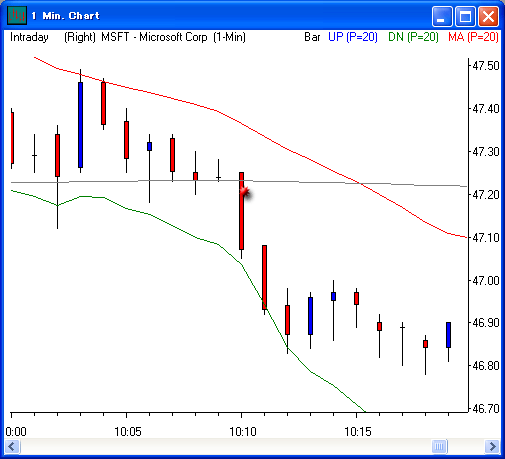Click the Bar chart type label
This screenshot has height=459, width=505.
pos(312,37)
